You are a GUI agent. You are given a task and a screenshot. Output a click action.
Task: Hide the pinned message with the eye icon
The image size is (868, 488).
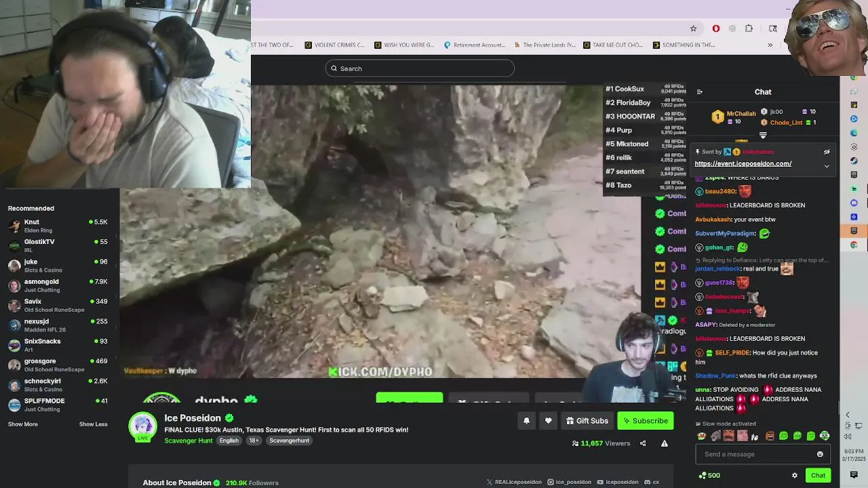coord(827,152)
